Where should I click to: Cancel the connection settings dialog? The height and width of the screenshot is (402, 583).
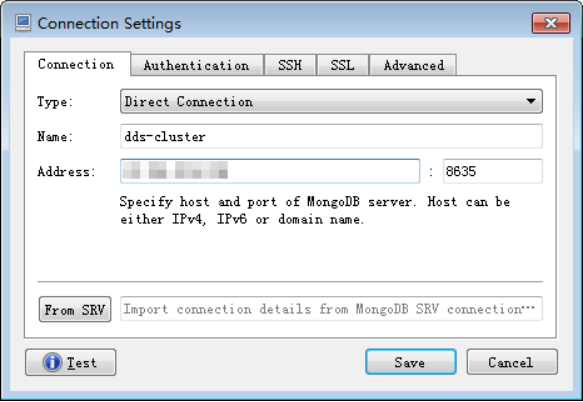512,362
